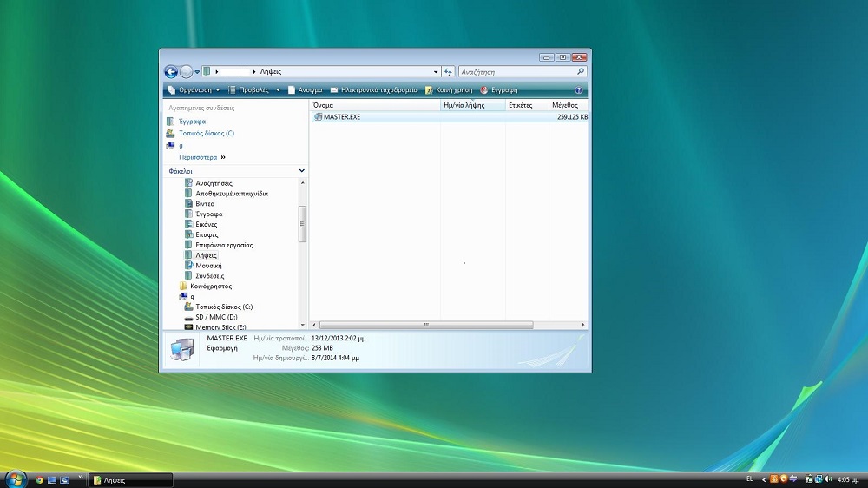Collapse the Φάκελοι folders pane chevron
The height and width of the screenshot is (488, 868).
pos(302,170)
